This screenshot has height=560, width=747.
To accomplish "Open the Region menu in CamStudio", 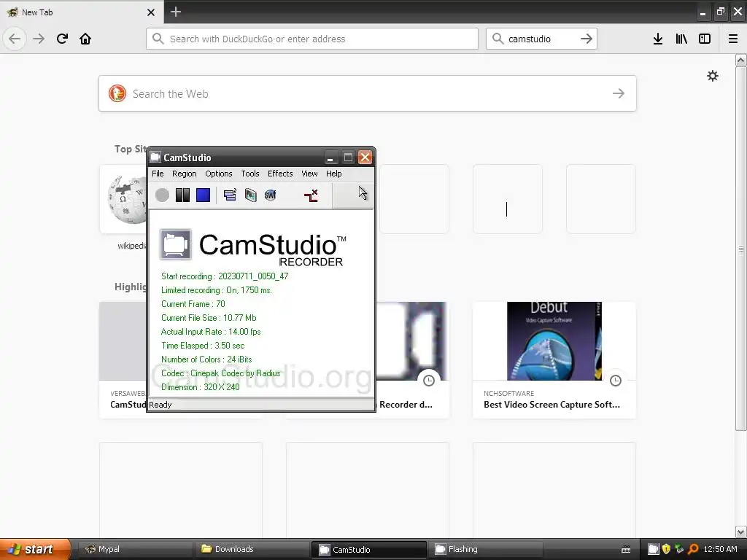I will 185,174.
